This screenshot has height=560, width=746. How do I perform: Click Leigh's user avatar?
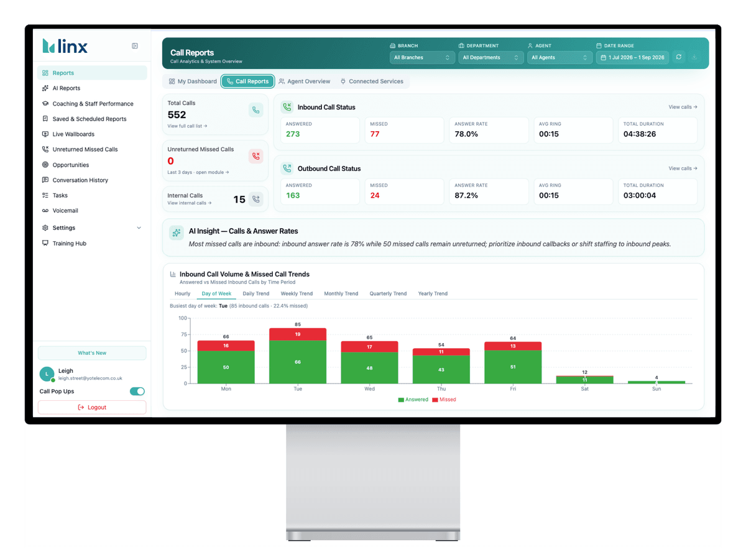[47, 374]
